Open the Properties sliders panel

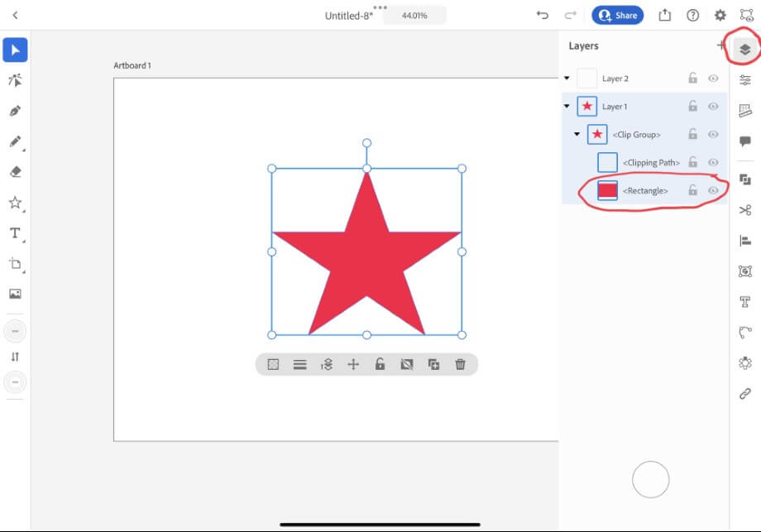pyautogui.click(x=745, y=79)
